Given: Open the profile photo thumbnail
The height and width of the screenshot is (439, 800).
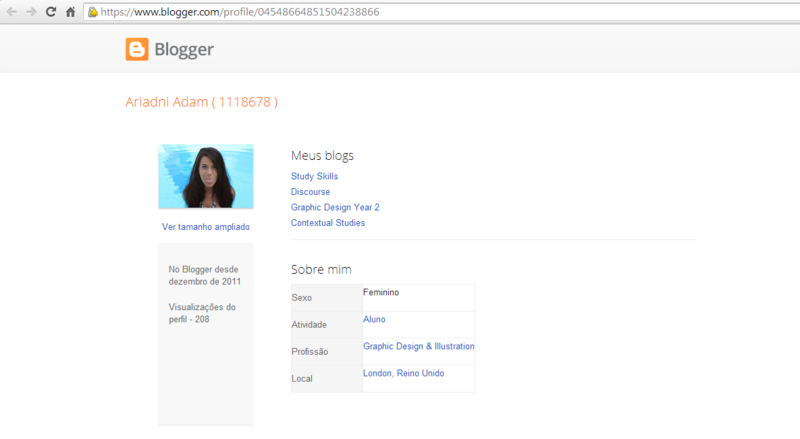Looking at the screenshot, I should pos(206,176).
